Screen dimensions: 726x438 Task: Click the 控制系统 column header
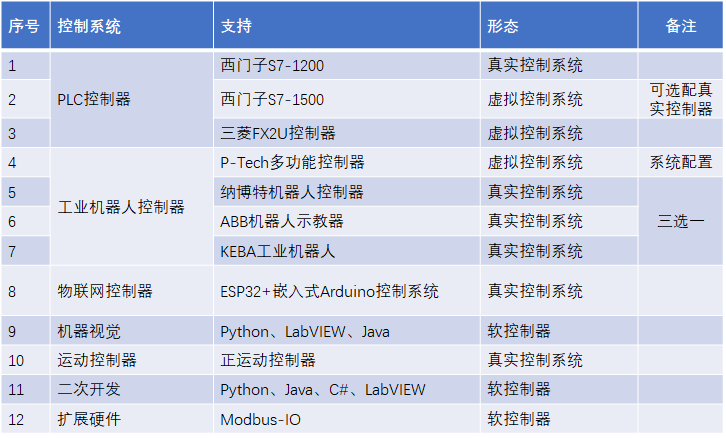coord(132,25)
